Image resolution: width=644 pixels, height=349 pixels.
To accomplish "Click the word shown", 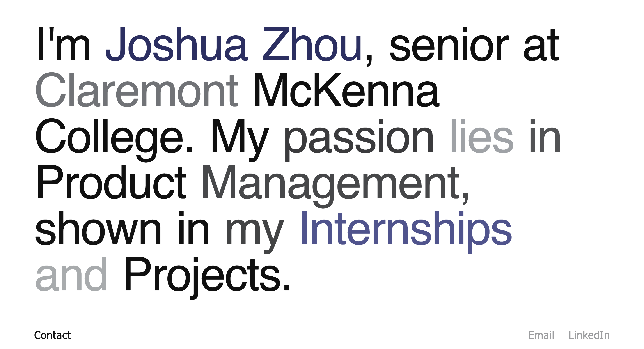I will click(98, 229).
